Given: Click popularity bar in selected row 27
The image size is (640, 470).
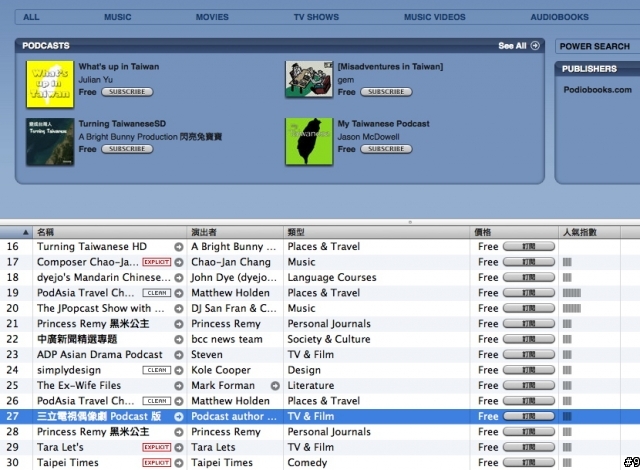Looking at the screenshot, I should 567,417.
